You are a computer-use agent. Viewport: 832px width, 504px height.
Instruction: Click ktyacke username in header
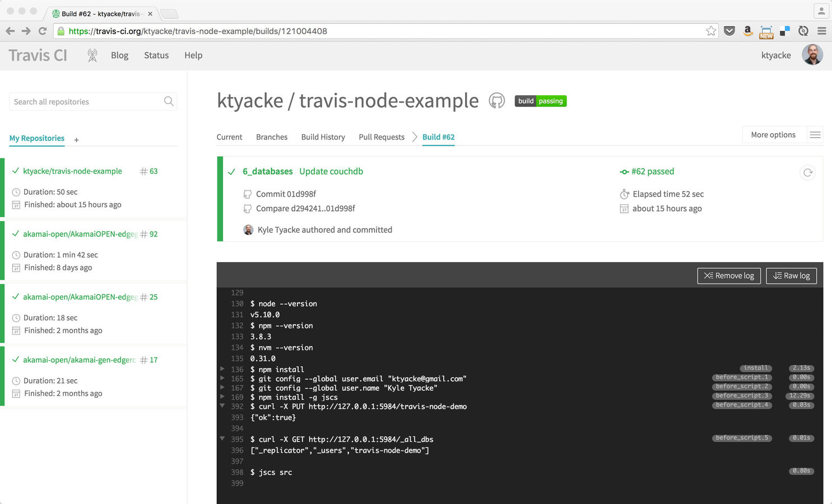click(776, 55)
